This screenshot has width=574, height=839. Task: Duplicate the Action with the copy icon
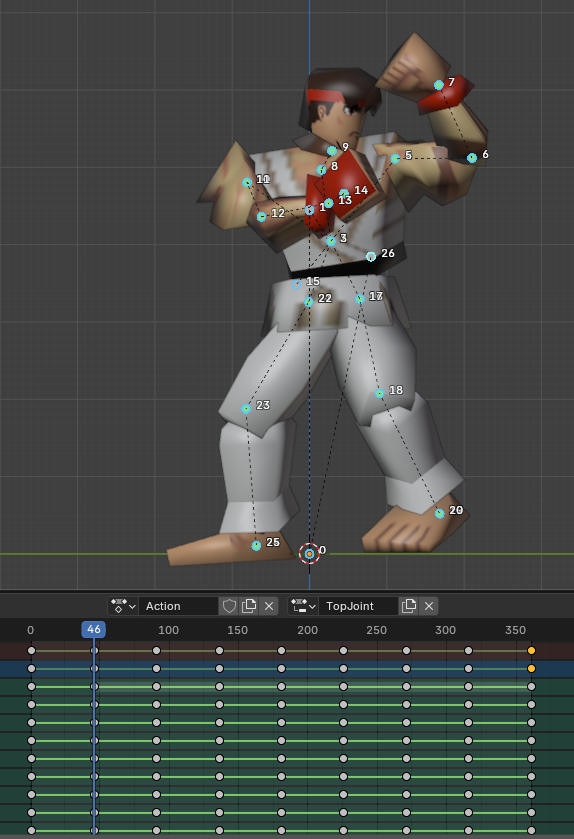point(249,606)
